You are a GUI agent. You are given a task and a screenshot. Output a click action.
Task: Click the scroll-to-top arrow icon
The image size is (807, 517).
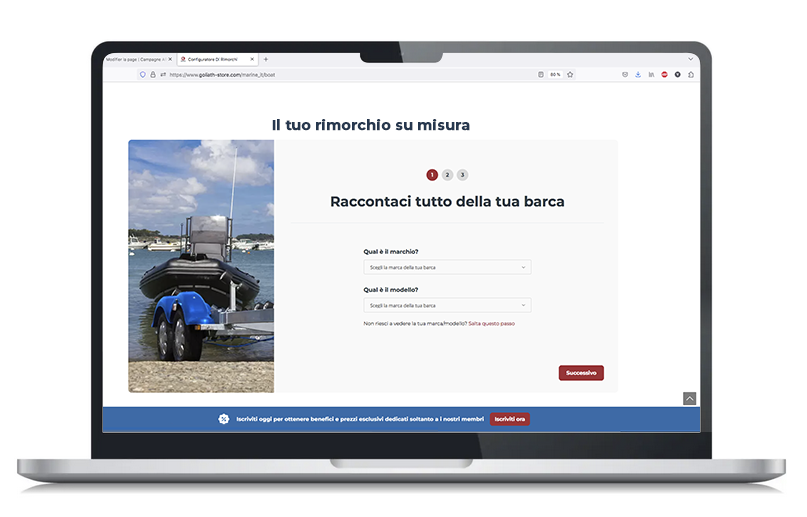coord(689,398)
